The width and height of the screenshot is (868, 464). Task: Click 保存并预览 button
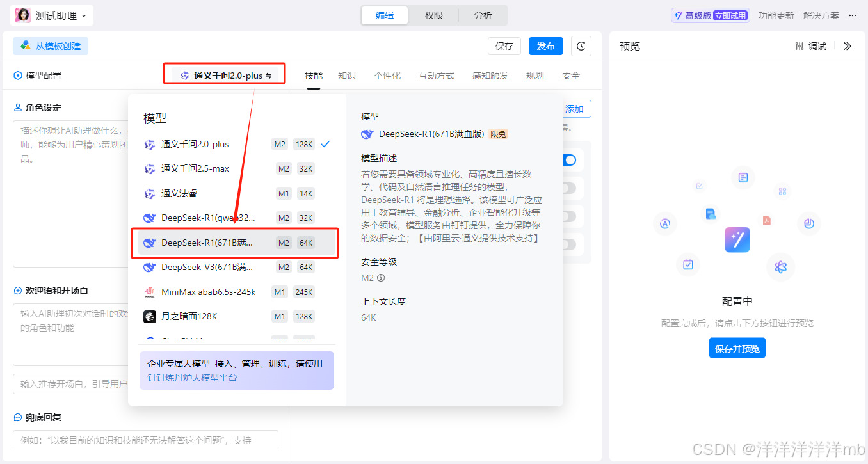(737, 349)
